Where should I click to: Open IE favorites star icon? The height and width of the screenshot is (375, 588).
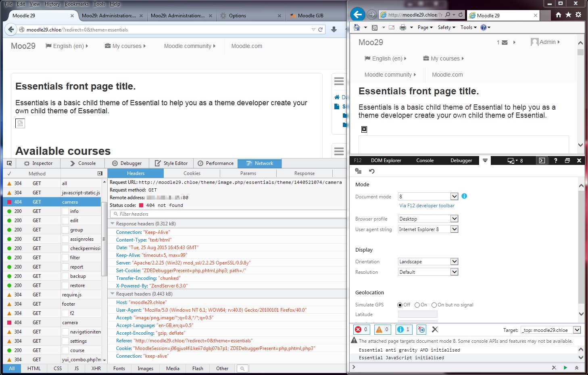[568, 15]
